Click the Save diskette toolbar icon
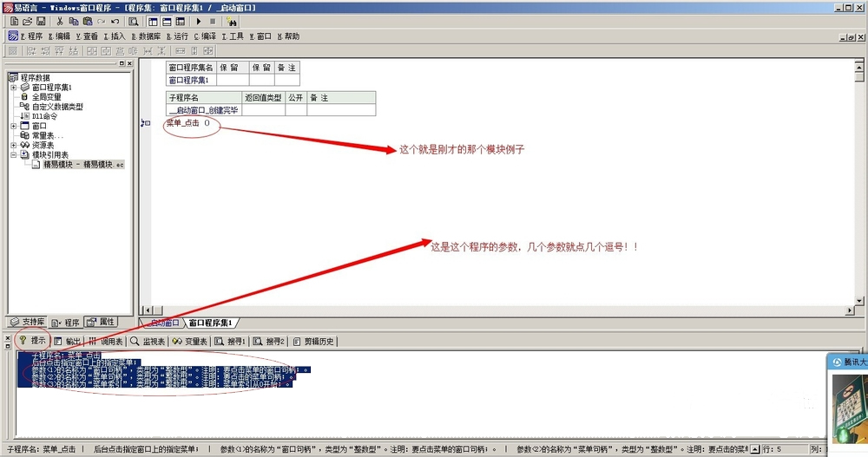This screenshot has height=457, width=868. pyautogui.click(x=41, y=22)
